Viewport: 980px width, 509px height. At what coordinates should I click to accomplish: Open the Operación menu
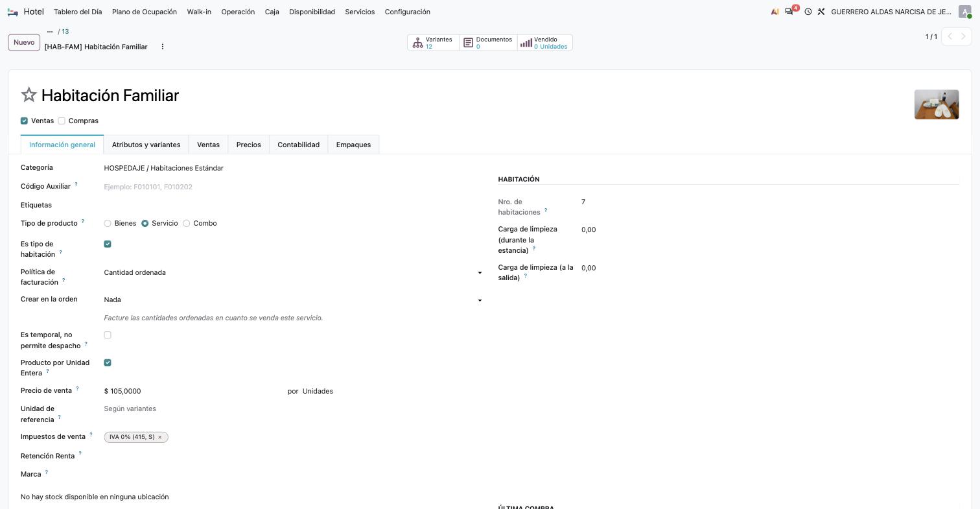[x=238, y=12]
